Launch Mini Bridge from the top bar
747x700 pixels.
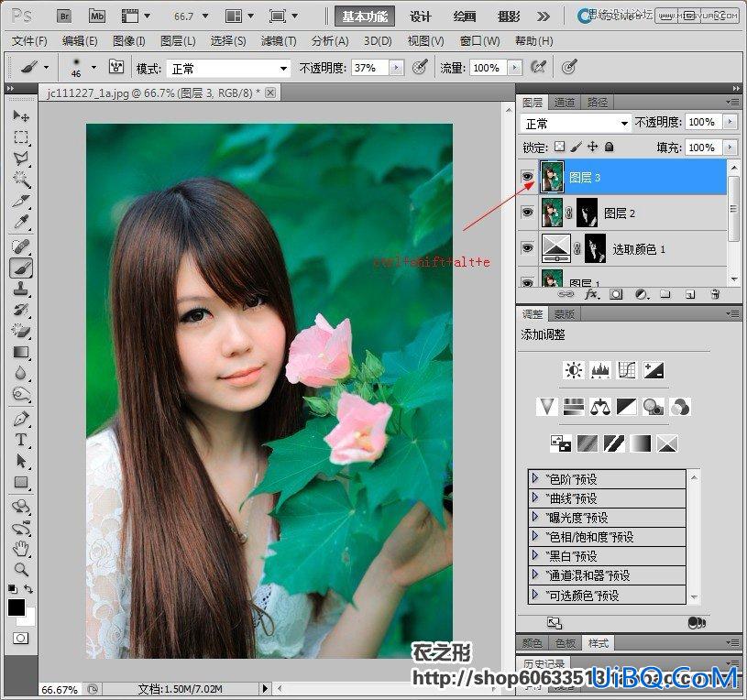coord(97,16)
